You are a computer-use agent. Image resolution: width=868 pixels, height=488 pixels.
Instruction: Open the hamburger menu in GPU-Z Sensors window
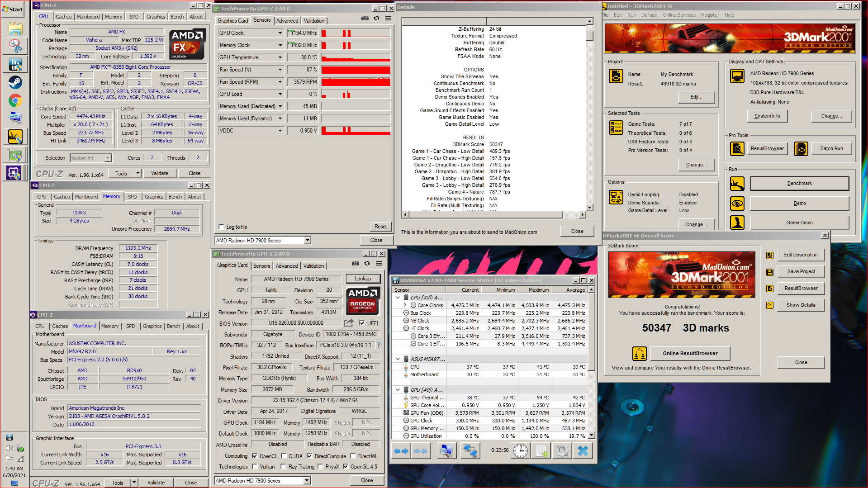(388, 19)
